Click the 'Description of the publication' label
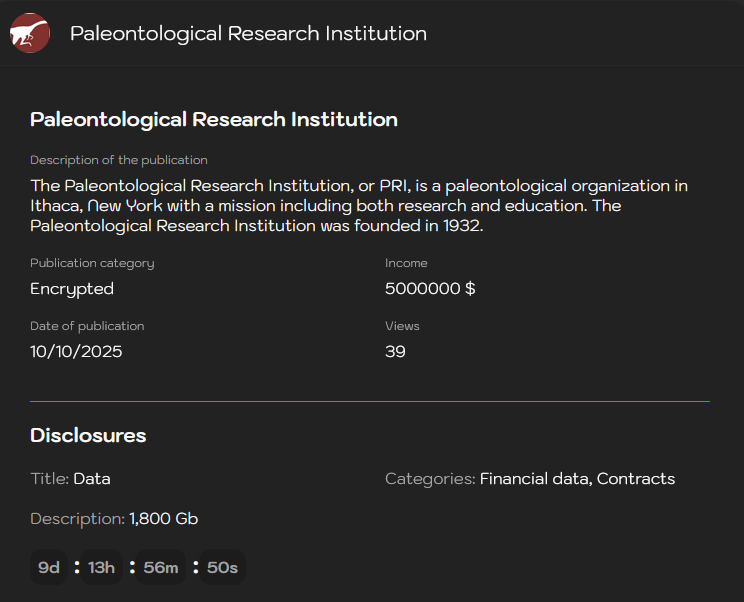Viewport: 744px width, 602px height. 119,160
